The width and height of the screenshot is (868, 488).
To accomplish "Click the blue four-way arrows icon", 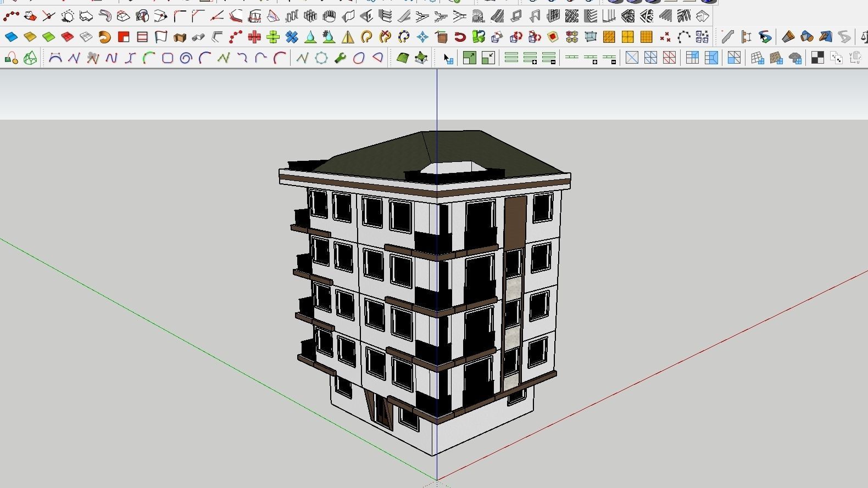I will (x=422, y=37).
